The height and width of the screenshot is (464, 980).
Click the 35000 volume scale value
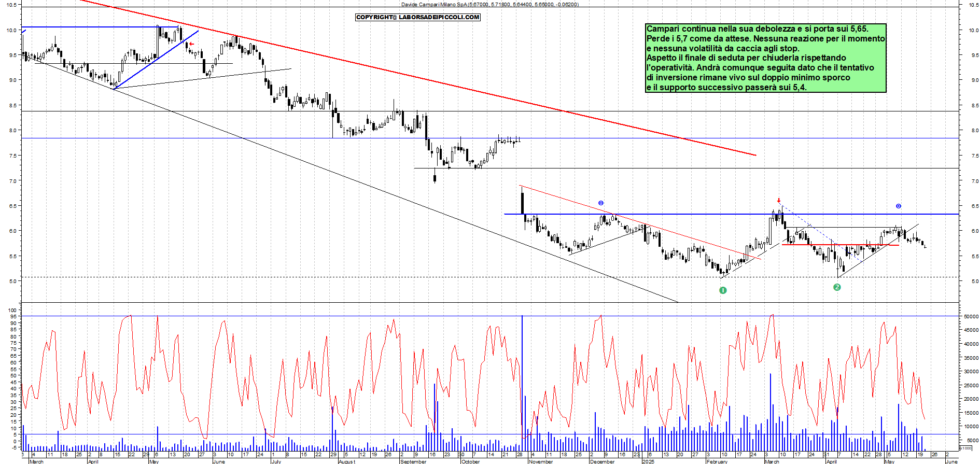(971, 358)
